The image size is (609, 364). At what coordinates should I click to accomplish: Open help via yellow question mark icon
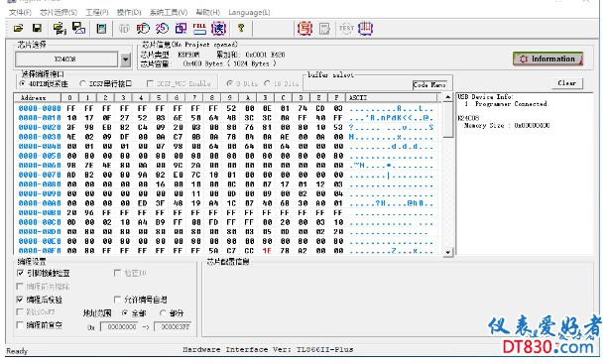[241, 28]
